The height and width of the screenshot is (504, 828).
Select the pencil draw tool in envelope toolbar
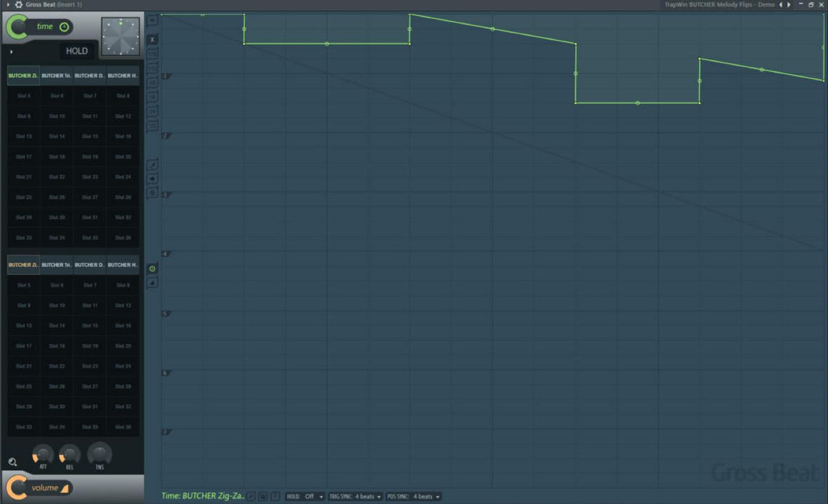coord(152,164)
